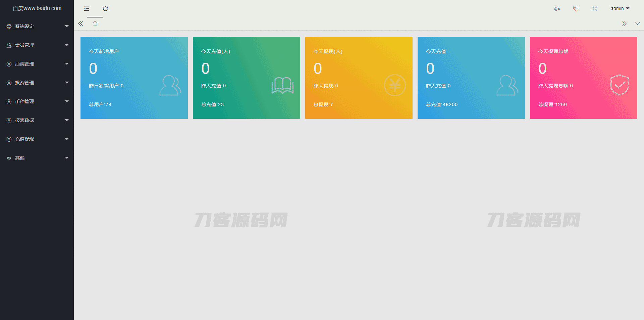Collapse tabs using the double-left chevrons
The image size is (644, 320).
(80, 24)
